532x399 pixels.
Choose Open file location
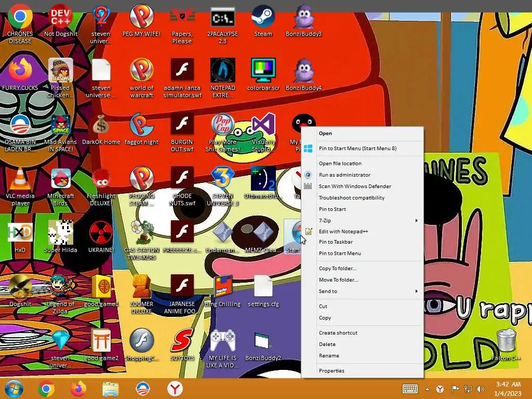coord(362,163)
